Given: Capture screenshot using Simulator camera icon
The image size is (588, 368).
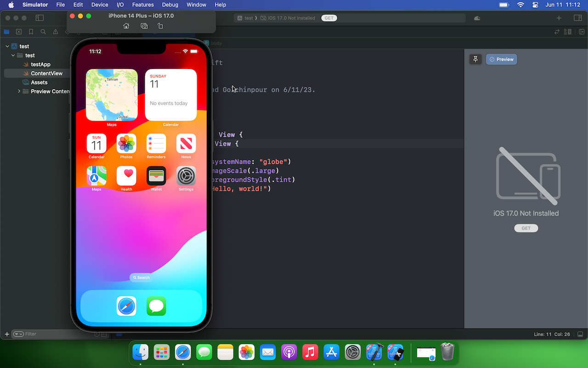Looking at the screenshot, I should (x=144, y=26).
